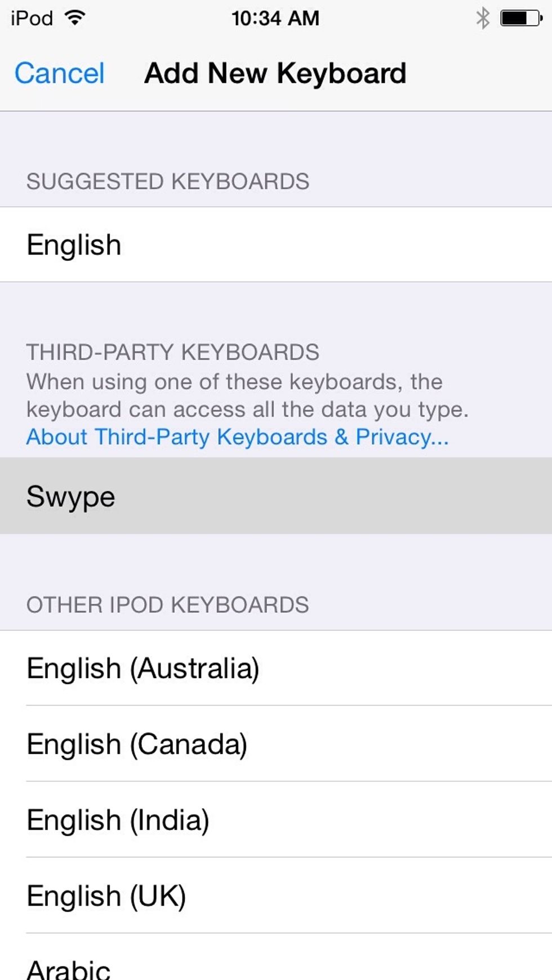Click the SUGGESTED KEYBOARDS section header

pos(168,181)
